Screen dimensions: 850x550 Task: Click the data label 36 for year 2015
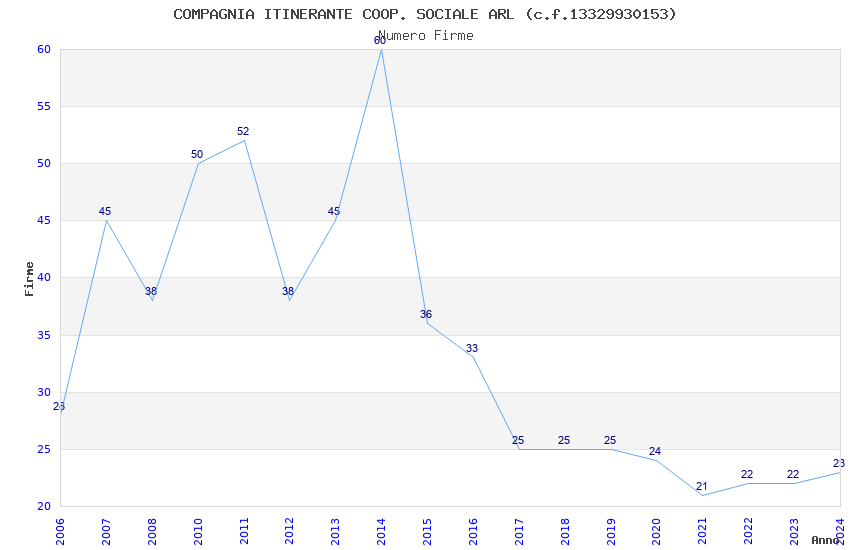[x=426, y=314]
